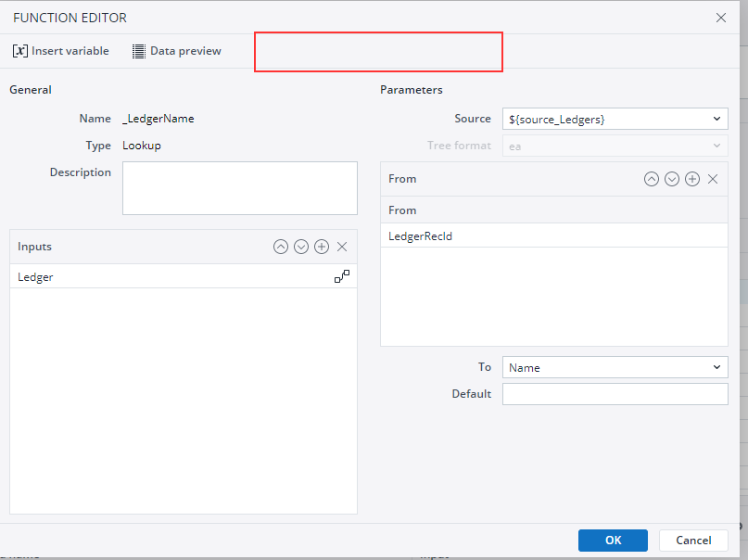Viewport: 748px width, 560px height.
Task: Move From entry down in From panel
Action: (672, 179)
